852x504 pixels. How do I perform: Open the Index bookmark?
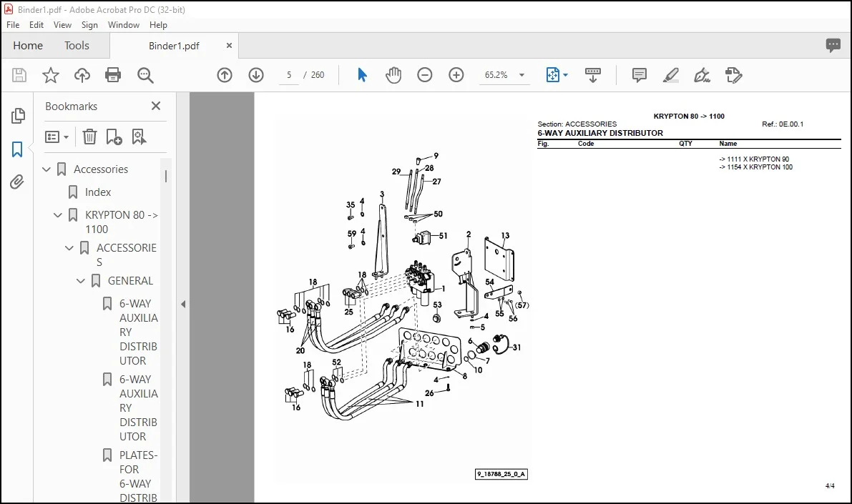coord(98,192)
